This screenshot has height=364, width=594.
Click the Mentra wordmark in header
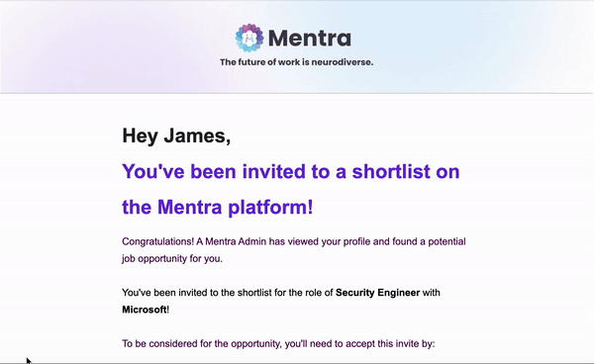click(x=310, y=38)
